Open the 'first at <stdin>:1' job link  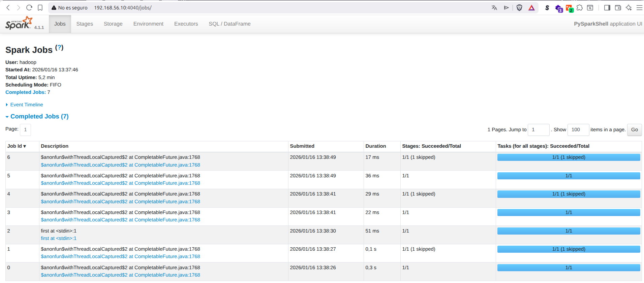pos(59,238)
